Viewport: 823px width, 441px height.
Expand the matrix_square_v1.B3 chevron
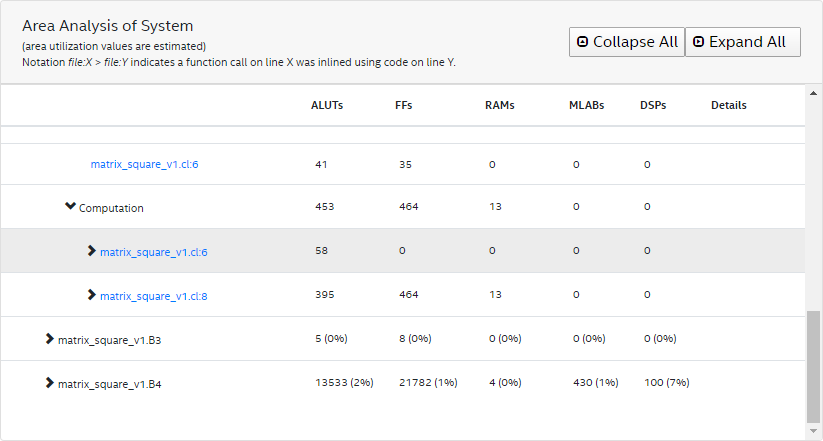tap(50, 339)
